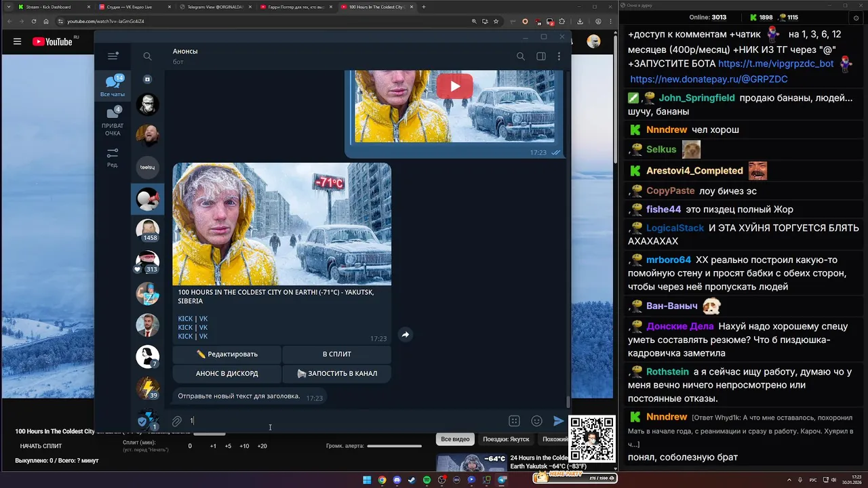Click the attach file paperclip icon
868x488 pixels.
click(176, 421)
